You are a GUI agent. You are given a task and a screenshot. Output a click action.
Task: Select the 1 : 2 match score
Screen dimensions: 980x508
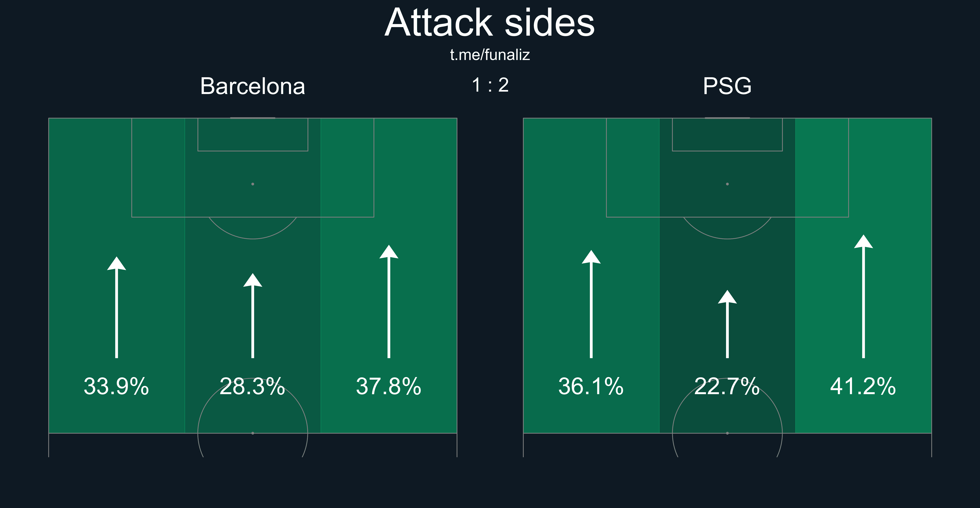click(490, 85)
